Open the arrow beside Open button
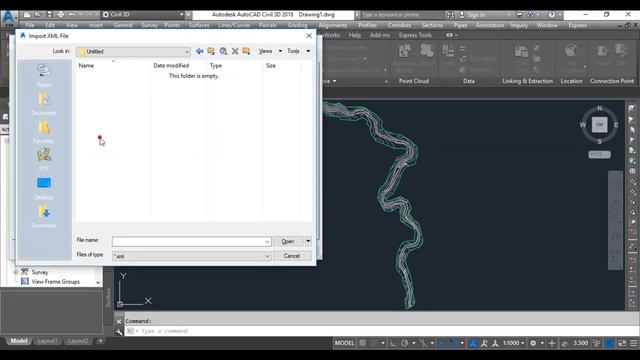Image resolution: width=640 pixels, height=360 pixels. coord(308,241)
